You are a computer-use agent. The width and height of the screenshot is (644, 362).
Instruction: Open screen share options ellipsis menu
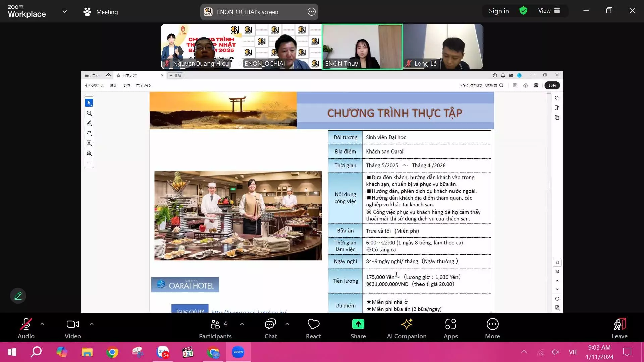click(x=311, y=12)
